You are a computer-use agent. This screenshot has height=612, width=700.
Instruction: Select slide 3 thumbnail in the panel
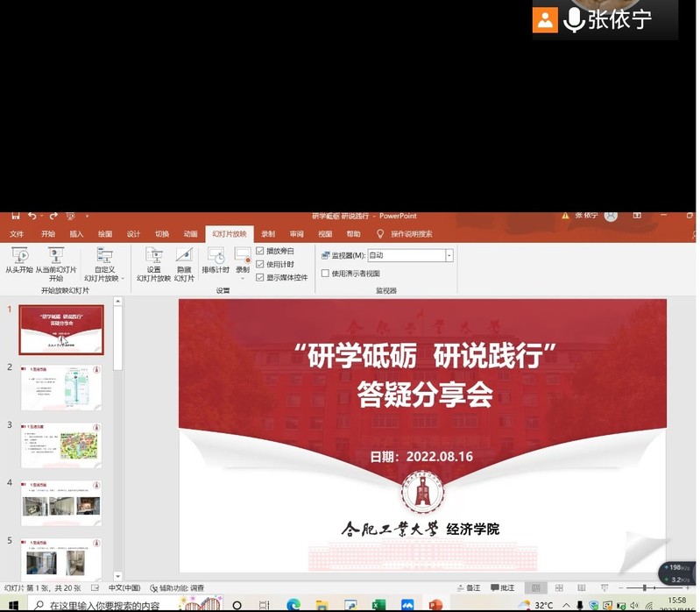pos(61,445)
